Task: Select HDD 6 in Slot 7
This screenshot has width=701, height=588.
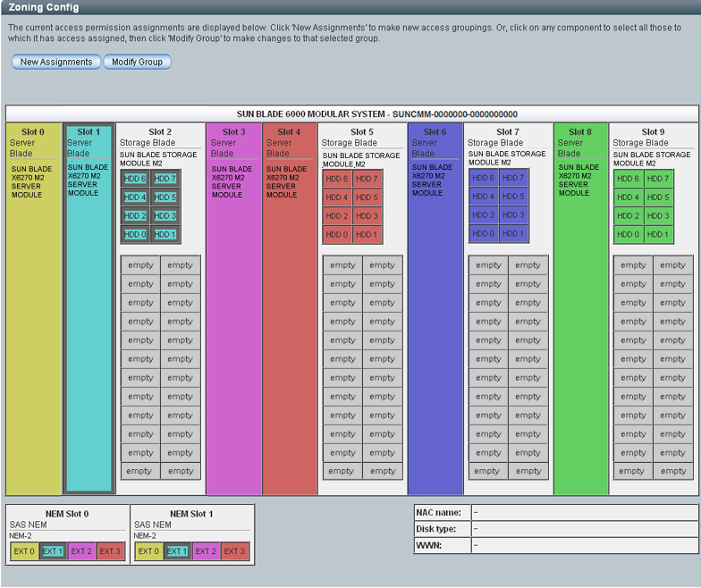Action: point(483,178)
